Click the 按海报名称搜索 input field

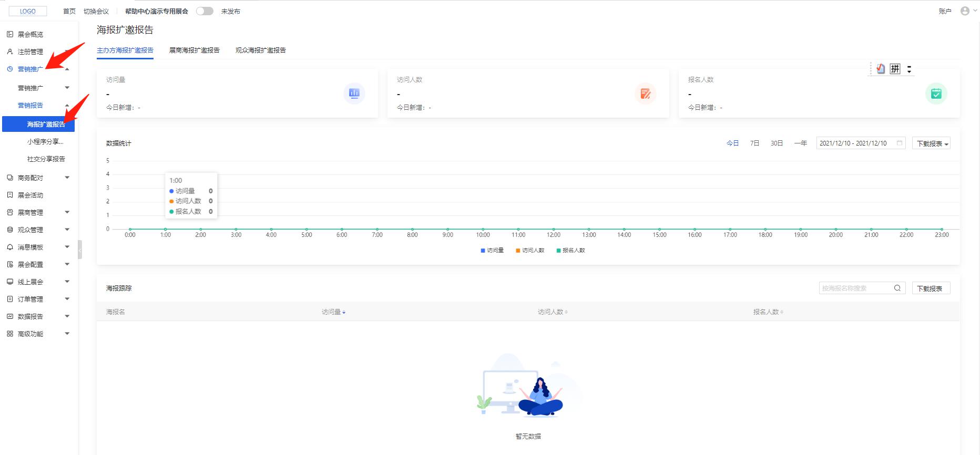pyautogui.click(x=854, y=288)
